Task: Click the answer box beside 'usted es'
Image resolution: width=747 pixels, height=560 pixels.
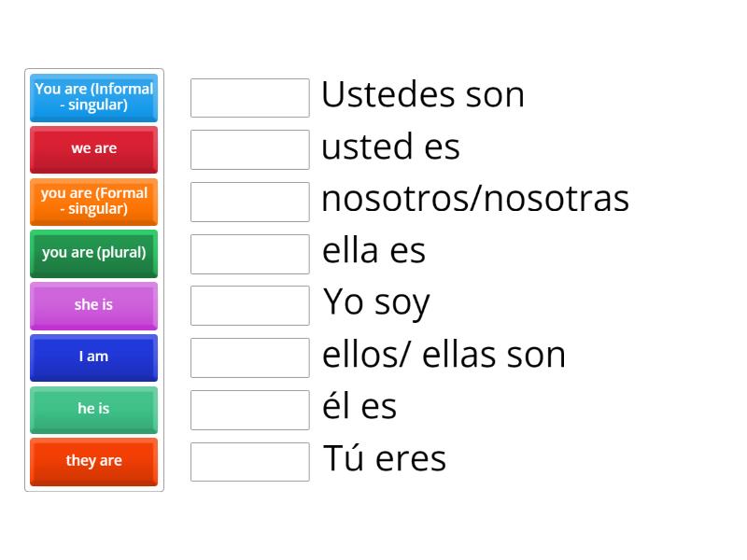Action: [249, 149]
